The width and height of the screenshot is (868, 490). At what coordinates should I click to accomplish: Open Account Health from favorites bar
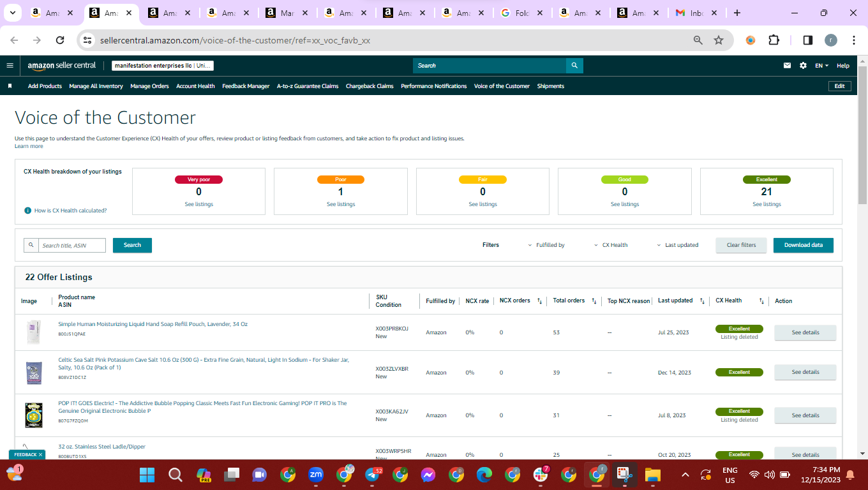(x=195, y=86)
